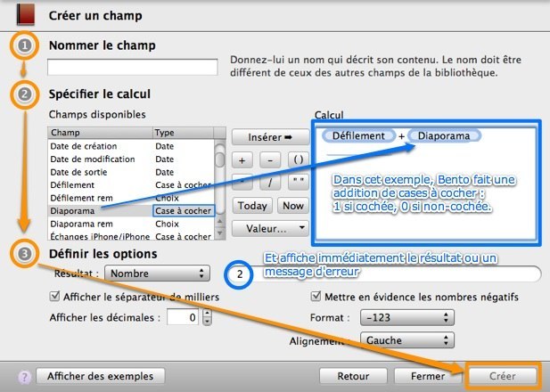Open the Résultat type dropdown
Screen dimensions: 550x392
[x=157, y=274]
